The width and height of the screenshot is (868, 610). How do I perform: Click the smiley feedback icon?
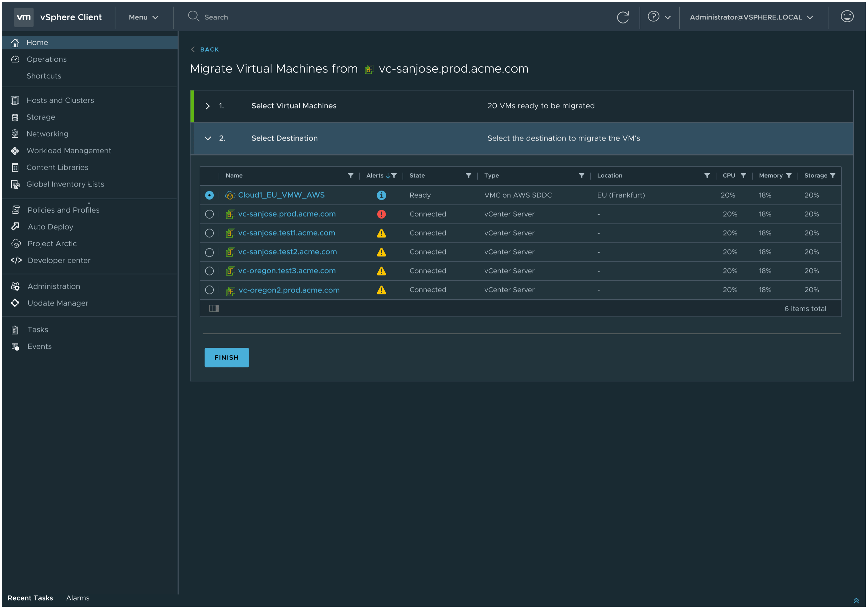click(x=847, y=17)
